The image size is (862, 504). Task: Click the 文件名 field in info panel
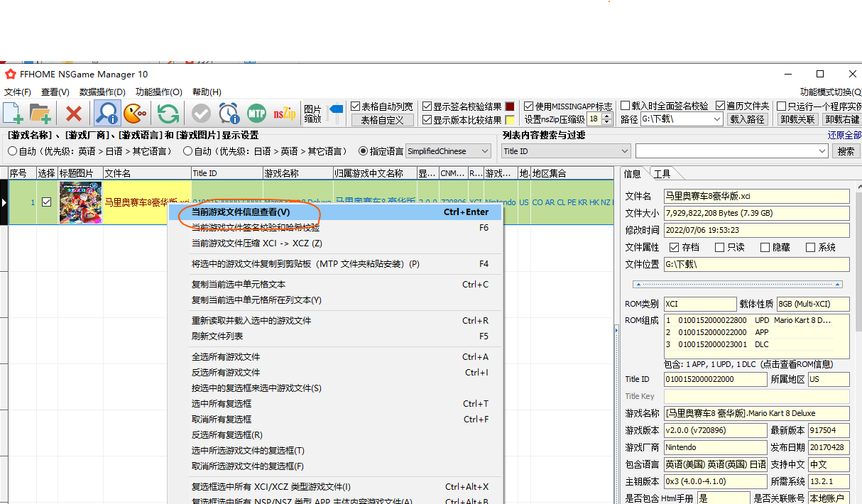[756, 196]
